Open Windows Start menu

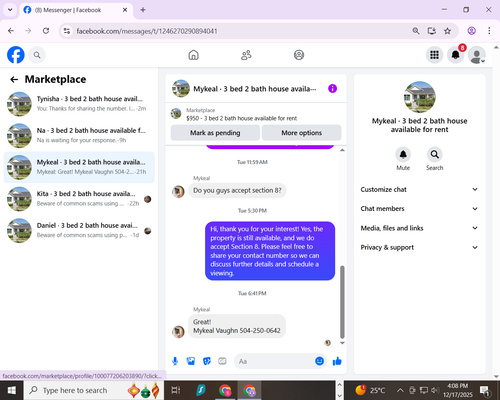11,390
